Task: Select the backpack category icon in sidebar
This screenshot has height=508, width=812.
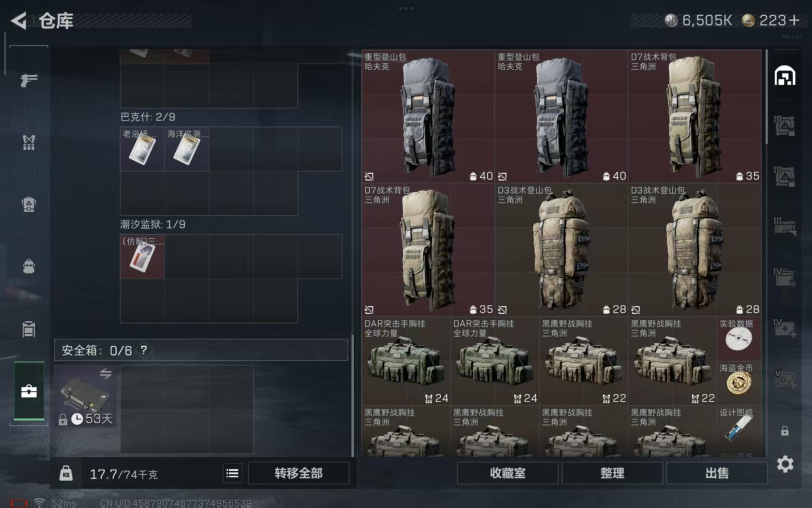Action: pyautogui.click(x=29, y=267)
